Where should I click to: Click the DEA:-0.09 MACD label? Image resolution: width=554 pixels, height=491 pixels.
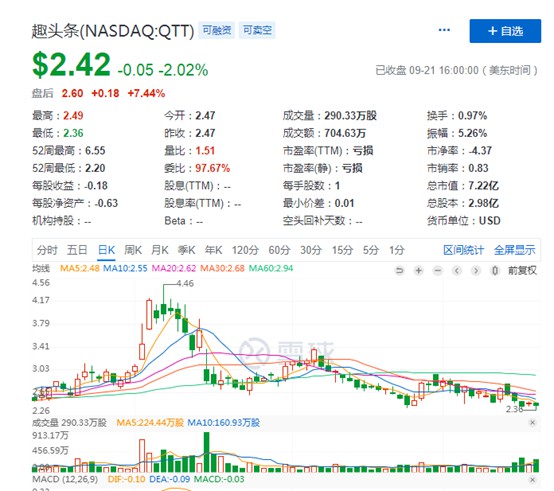pos(170,479)
